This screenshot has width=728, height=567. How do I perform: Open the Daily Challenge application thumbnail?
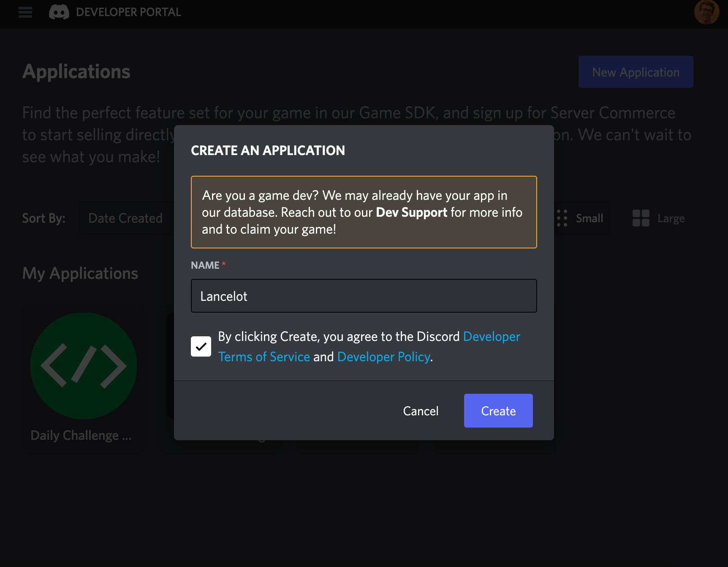[x=84, y=366]
